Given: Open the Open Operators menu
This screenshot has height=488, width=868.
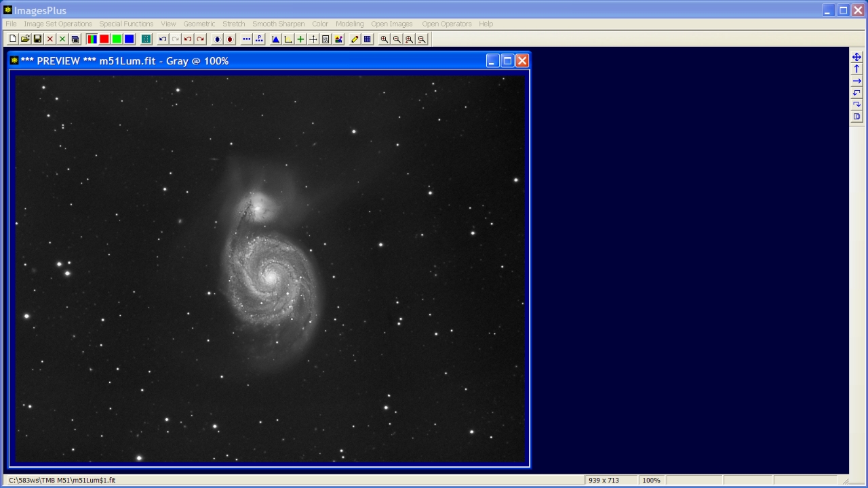Looking at the screenshot, I should click(446, 24).
